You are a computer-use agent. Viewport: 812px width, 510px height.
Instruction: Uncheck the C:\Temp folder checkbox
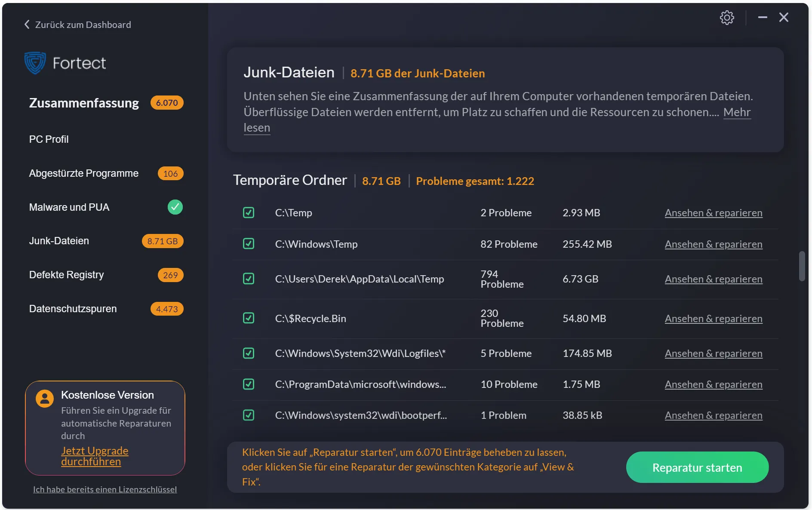(249, 213)
